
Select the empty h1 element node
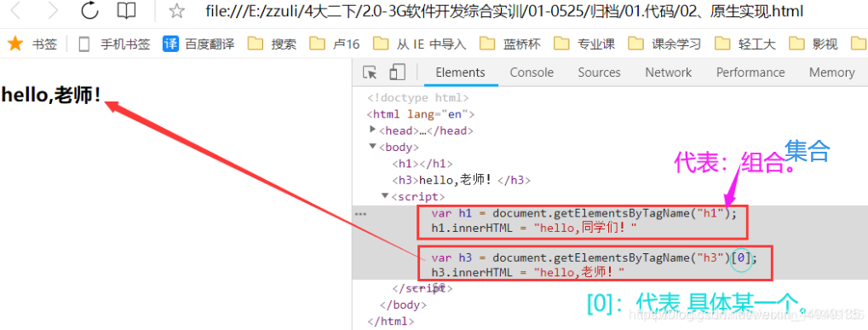pos(423,164)
